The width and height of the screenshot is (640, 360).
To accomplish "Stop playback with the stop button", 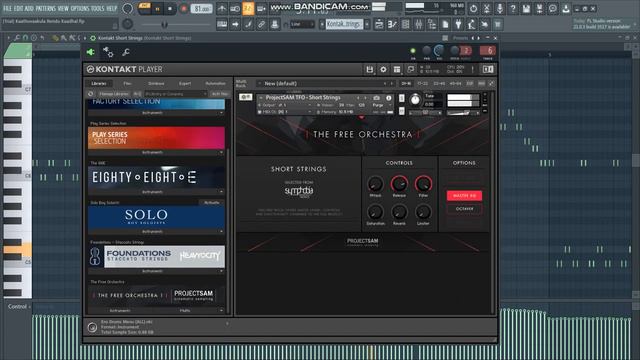I will click(x=170, y=9).
